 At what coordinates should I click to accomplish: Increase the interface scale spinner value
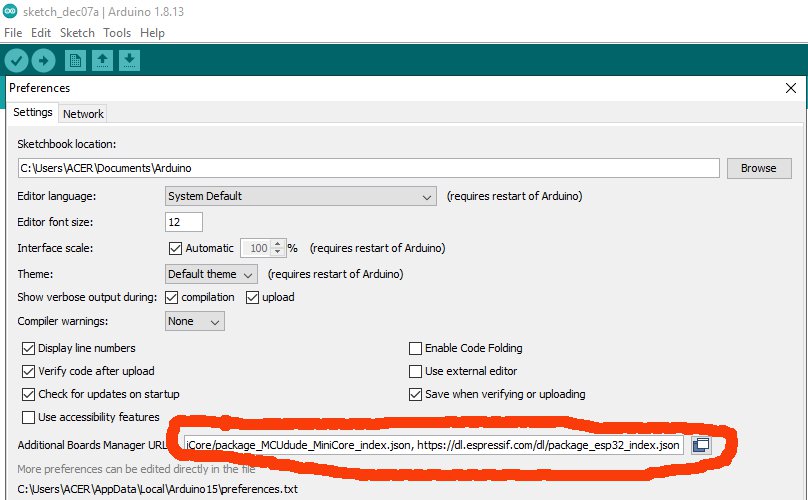278,244
